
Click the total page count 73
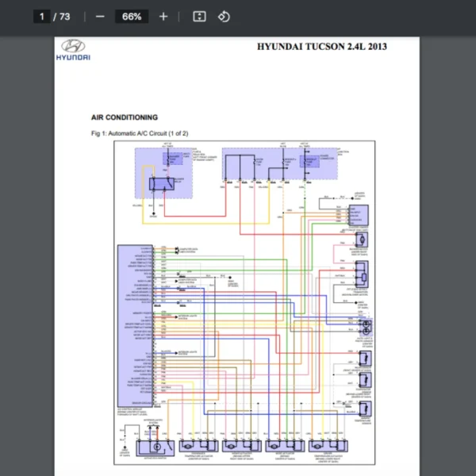[x=65, y=16]
